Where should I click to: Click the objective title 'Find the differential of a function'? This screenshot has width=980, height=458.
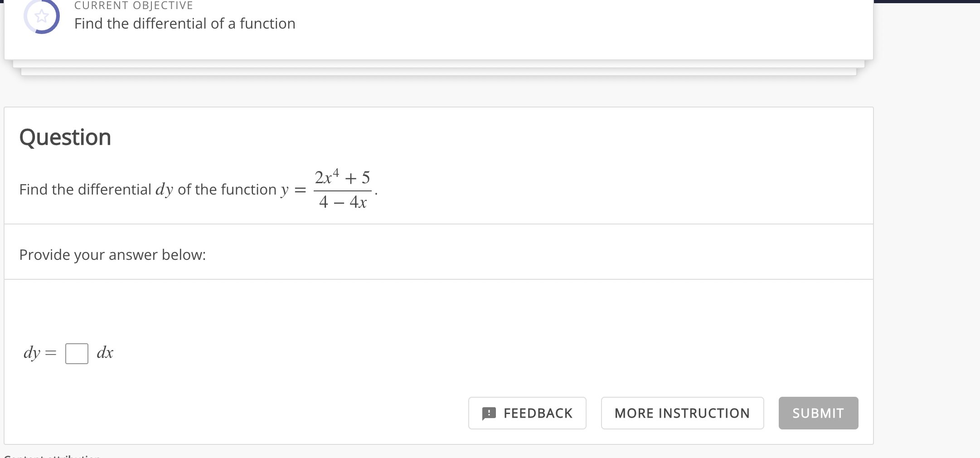click(184, 24)
